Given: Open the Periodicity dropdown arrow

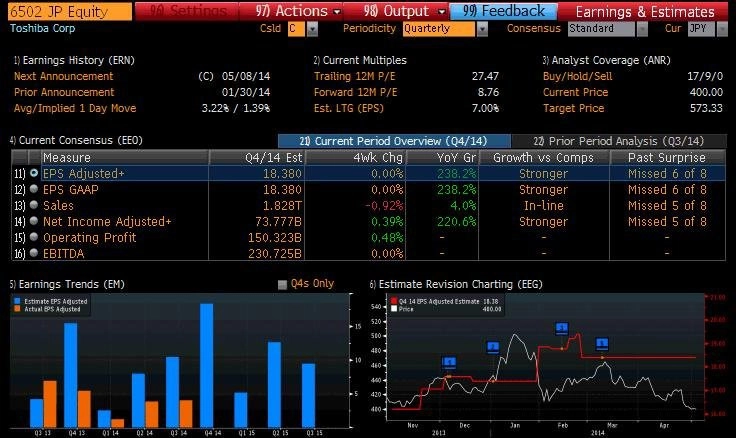Looking at the screenshot, I should coord(482,29).
